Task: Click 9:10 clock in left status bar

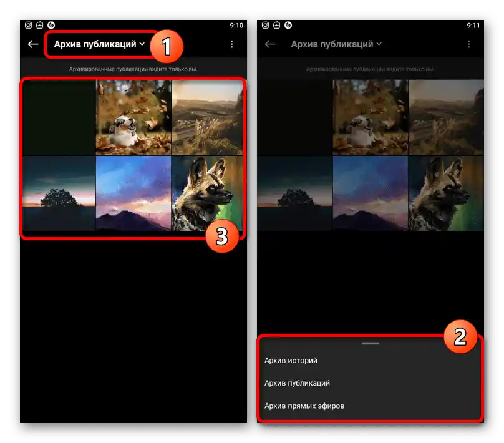Action: [236, 26]
